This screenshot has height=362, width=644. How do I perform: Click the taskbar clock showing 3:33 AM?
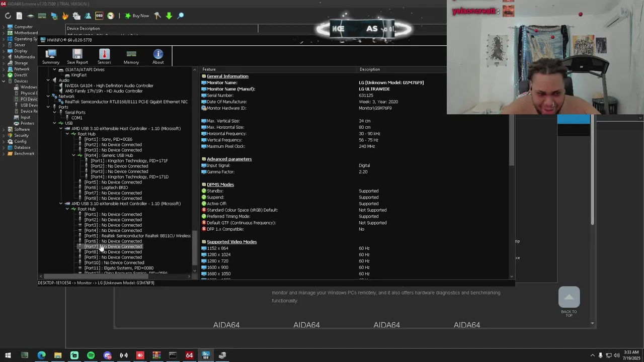coord(631,355)
